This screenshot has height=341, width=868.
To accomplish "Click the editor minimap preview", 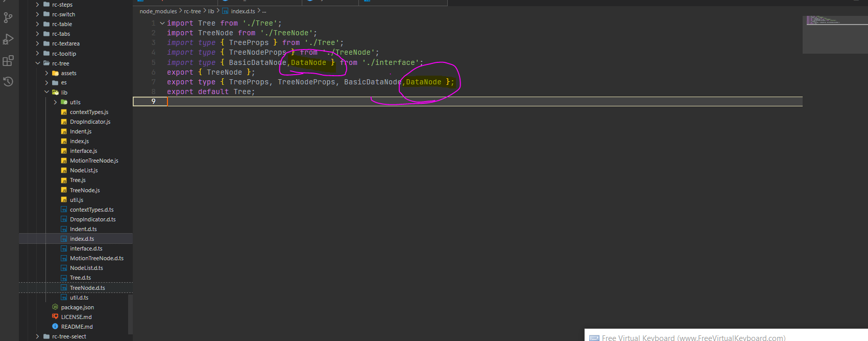I will 835,34.
